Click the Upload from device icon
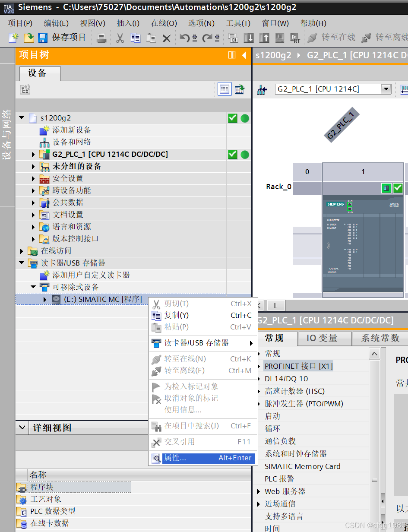This screenshot has height=532, width=408. pos(264,38)
